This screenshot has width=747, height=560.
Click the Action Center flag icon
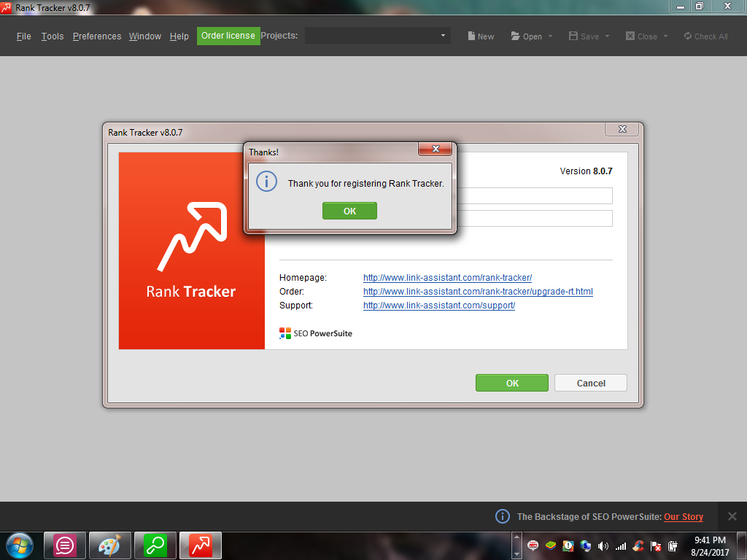click(656, 545)
